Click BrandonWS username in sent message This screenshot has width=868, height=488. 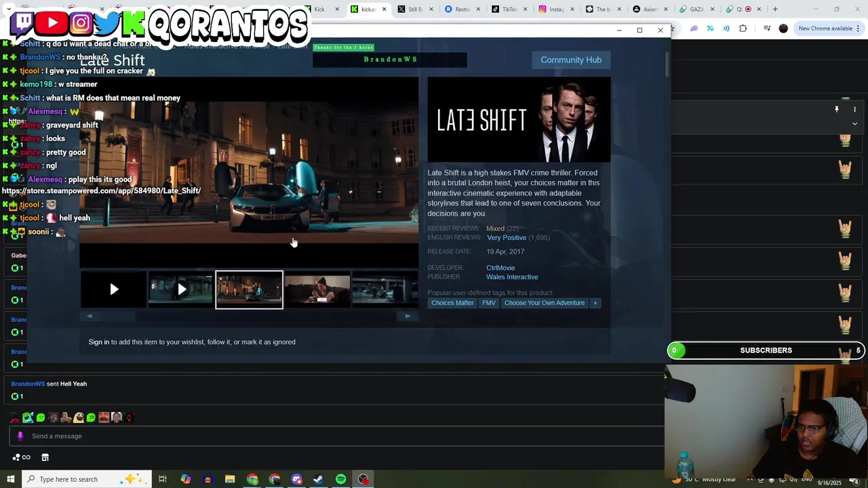coord(28,384)
